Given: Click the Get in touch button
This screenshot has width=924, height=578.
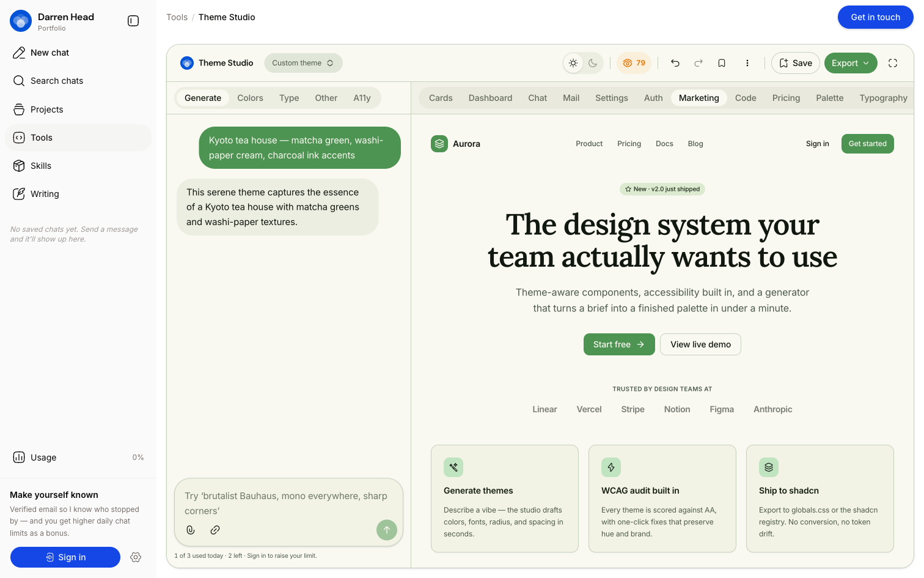Looking at the screenshot, I should coord(875,17).
